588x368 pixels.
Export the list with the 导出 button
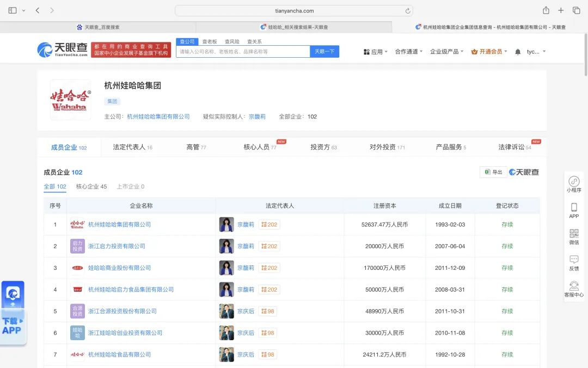(x=493, y=172)
